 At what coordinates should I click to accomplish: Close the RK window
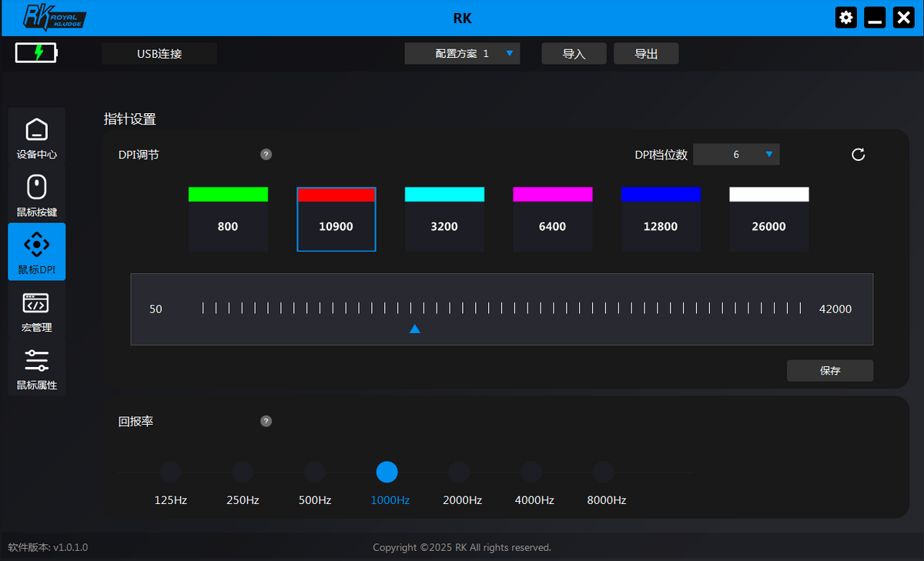point(903,18)
